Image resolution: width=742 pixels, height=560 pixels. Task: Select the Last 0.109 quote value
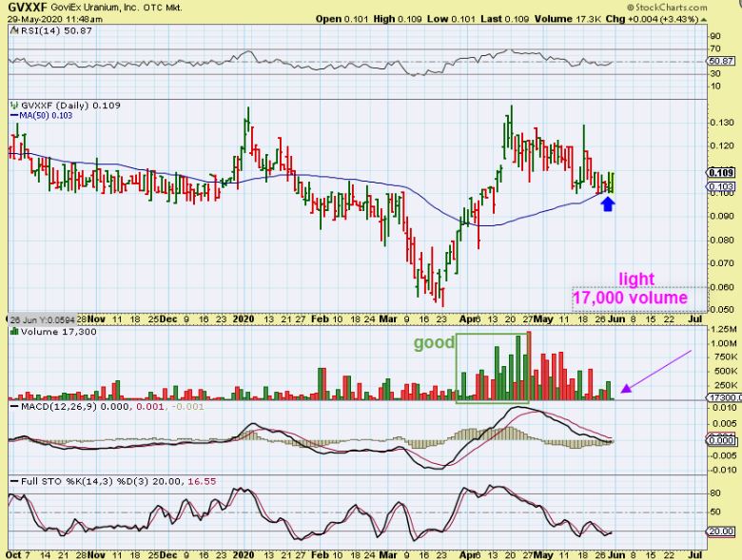[505, 19]
